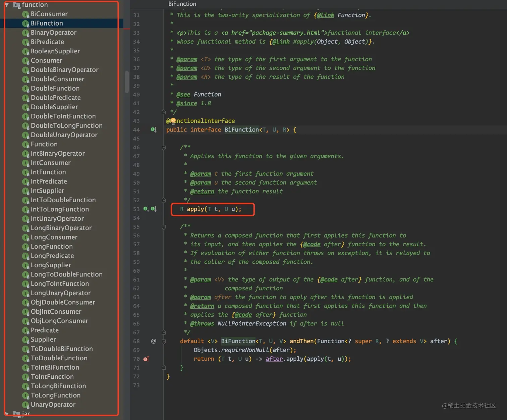Select DoubleToLongFunction in the tree

coord(67,126)
